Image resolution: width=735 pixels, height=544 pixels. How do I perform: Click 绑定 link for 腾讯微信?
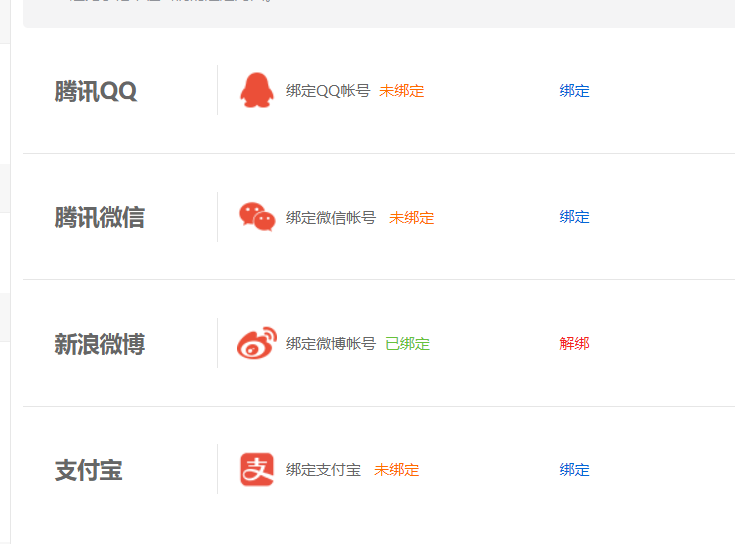point(574,217)
